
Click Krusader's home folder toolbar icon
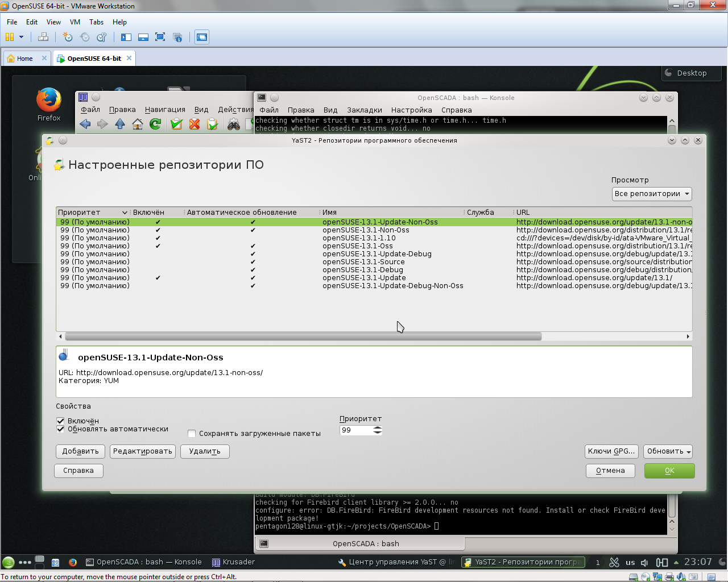pyautogui.click(x=137, y=124)
